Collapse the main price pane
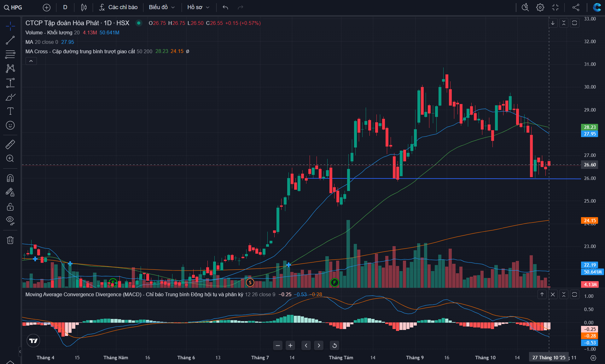The height and width of the screenshot is (364, 605). click(564, 23)
